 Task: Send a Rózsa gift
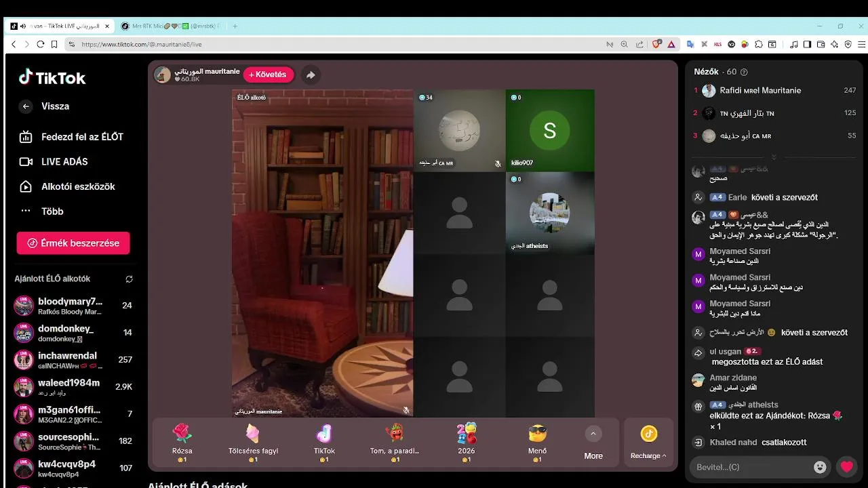182,441
